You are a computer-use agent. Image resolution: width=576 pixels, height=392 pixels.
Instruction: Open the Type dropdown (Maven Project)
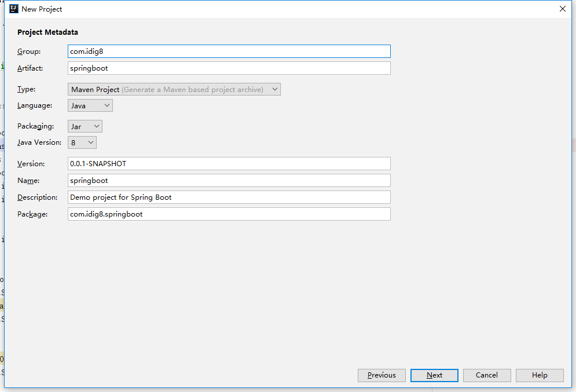click(174, 89)
